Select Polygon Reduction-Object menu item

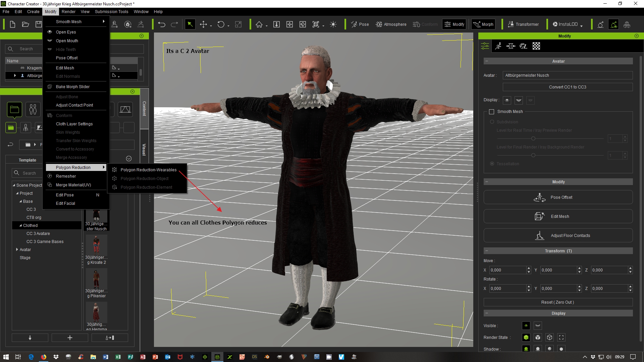pyautogui.click(x=144, y=178)
